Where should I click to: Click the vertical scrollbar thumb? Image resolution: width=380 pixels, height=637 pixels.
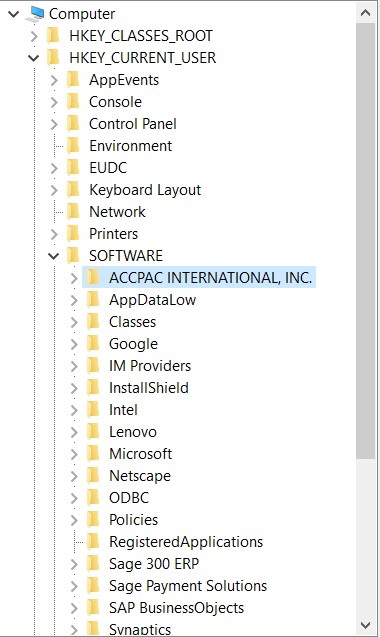click(365, 241)
